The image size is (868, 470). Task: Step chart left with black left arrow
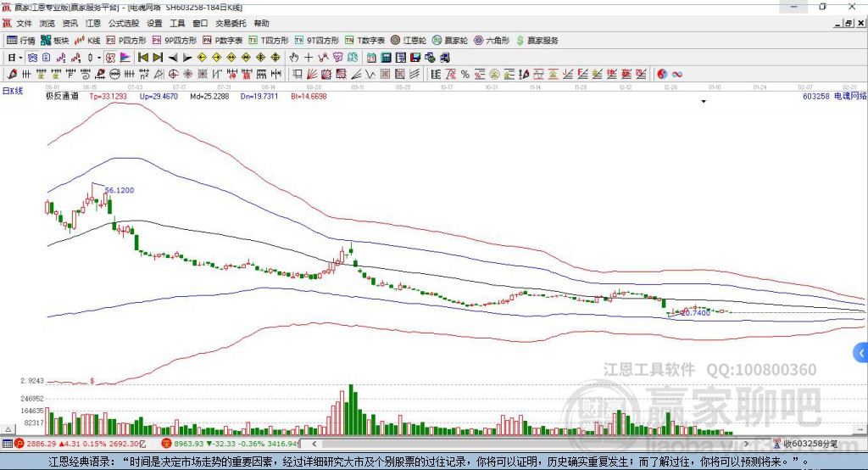[x=173, y=58]
